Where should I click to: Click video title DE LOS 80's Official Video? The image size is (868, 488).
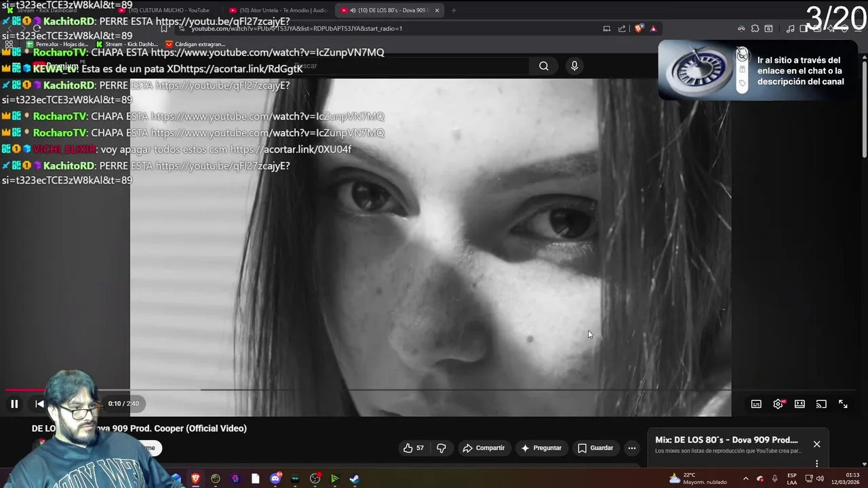pyautogui.click(x=139, y=428)
